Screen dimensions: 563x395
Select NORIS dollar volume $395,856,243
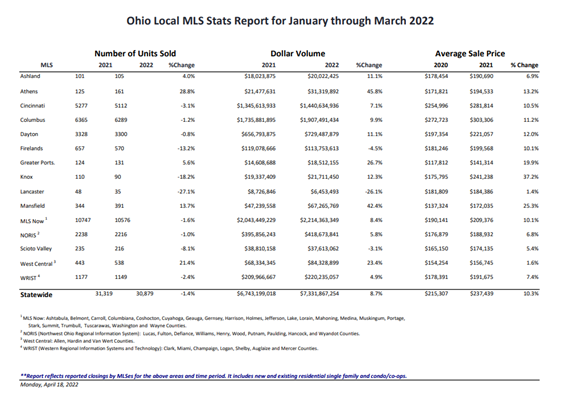[x=259, y=234]
